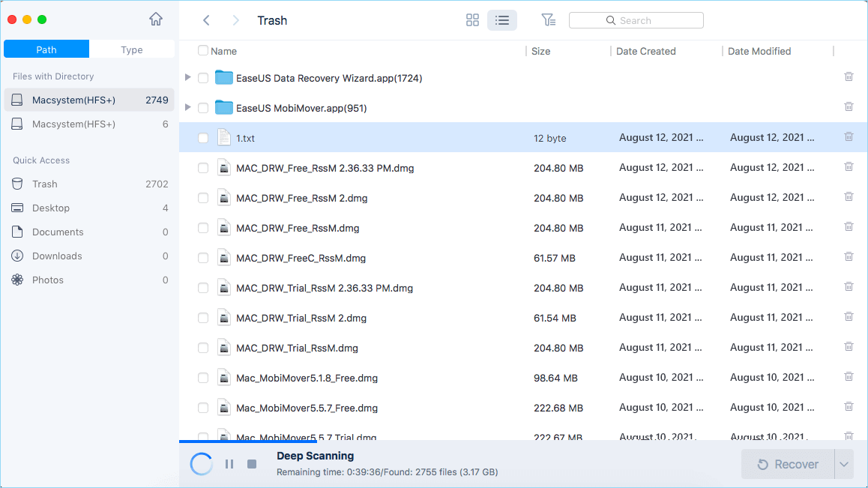Open the filter options icon
The height and width of the screenshot is (488, 868).
(x=549, y=20)
